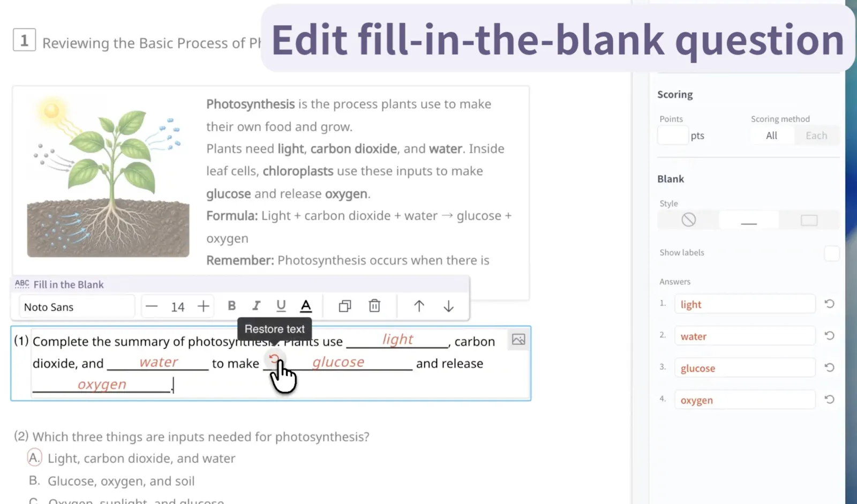Select option A Light, carbon dioxide, and water
The height and width of the screenshot is (504, 857).
point(132,458)
